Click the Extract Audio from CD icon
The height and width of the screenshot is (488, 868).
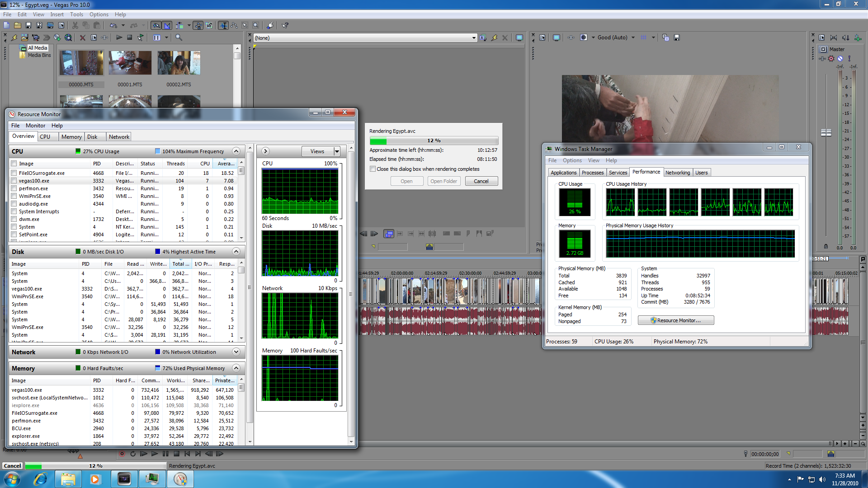[x=57, y=38]
